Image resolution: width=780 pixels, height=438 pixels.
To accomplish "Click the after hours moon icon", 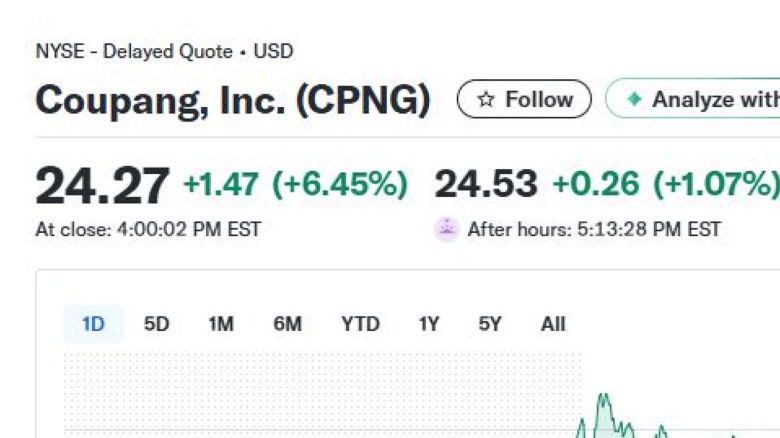I will coord(446,229).
